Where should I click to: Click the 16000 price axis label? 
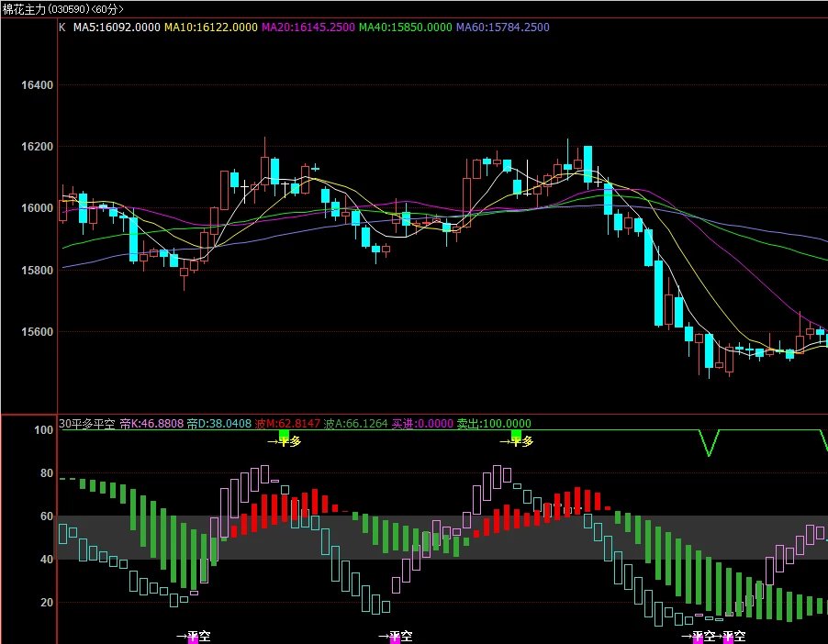coord(37,208)
